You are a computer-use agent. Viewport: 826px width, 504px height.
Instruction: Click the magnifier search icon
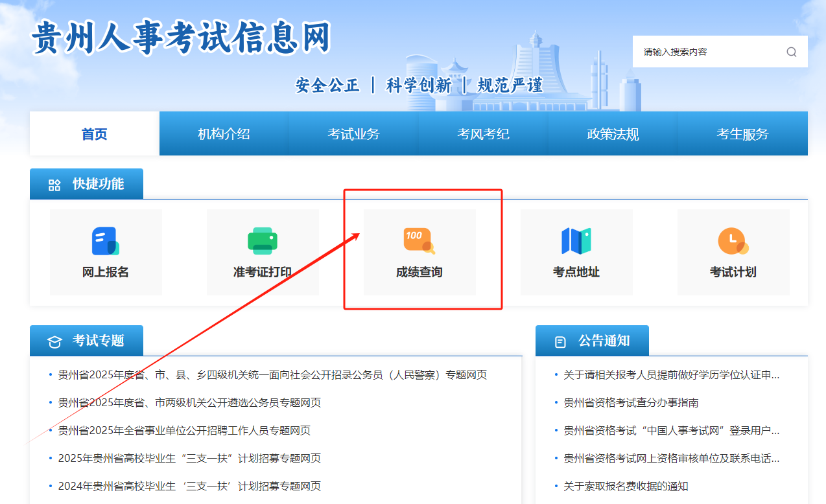click(791, 52)
